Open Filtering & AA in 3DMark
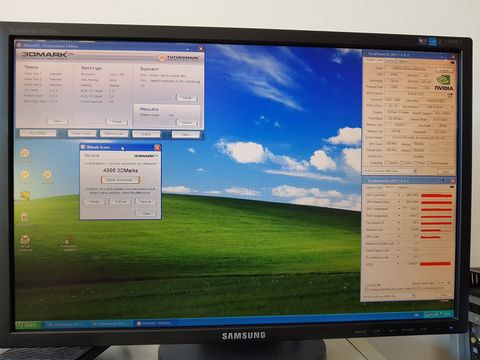The image size is (480, 360). tap(114, 134)
